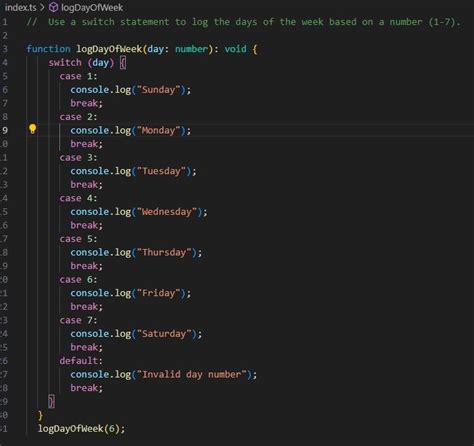Image resolution: width=474 pixels, height=446 pixels.
Task: Click the "Tuesday" string literal
Action: (161, 171)
